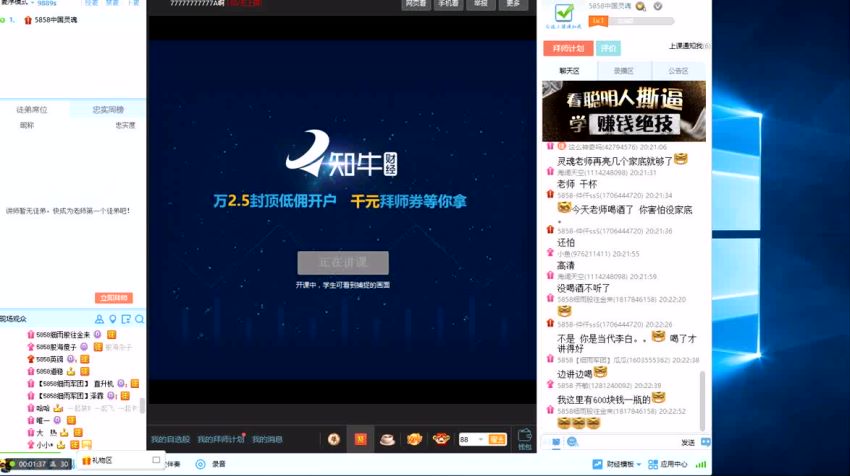The height and width of the screenshot is (476, 850).
Task: Click the orange 立即拜师 button
Action: 114,298
